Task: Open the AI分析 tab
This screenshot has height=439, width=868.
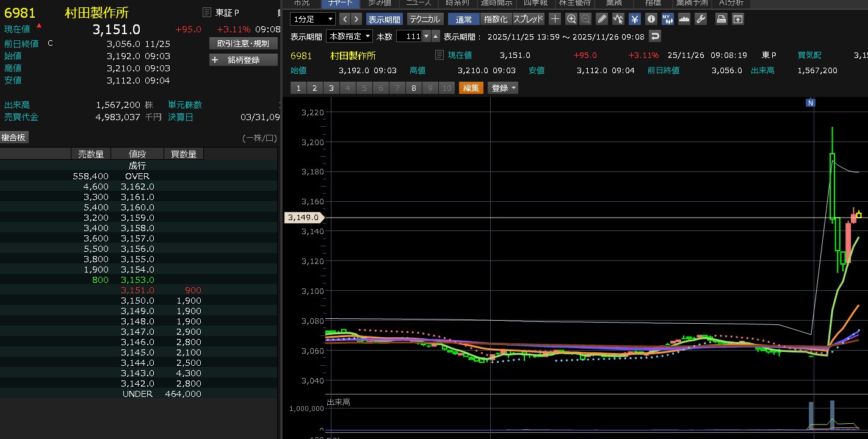Action: (731, 3)
